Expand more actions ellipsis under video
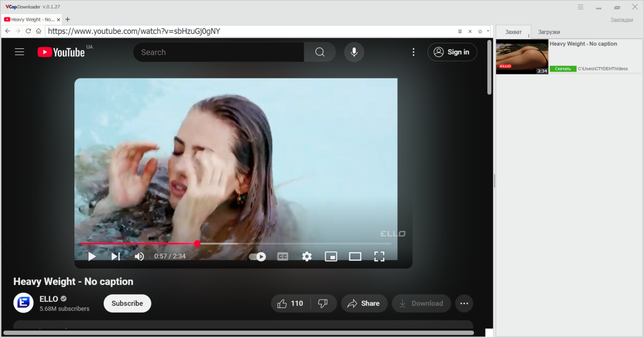 tap(464, 304)
